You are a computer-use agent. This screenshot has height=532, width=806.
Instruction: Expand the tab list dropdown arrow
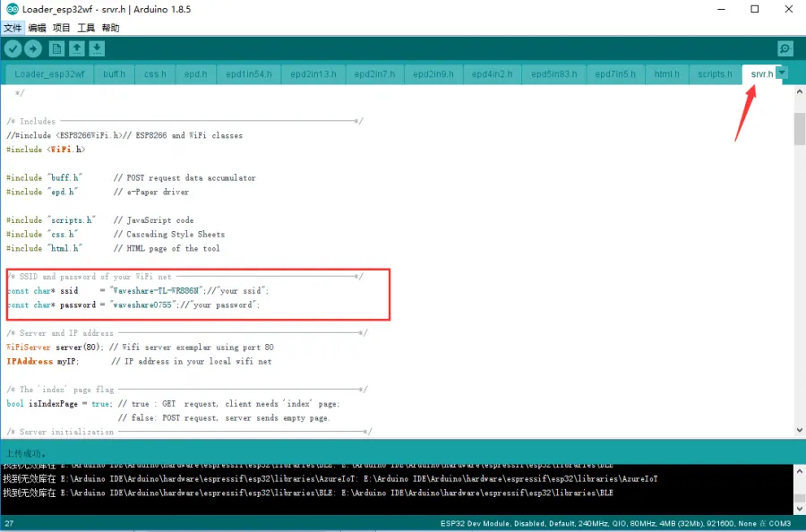tap(783, 73)
